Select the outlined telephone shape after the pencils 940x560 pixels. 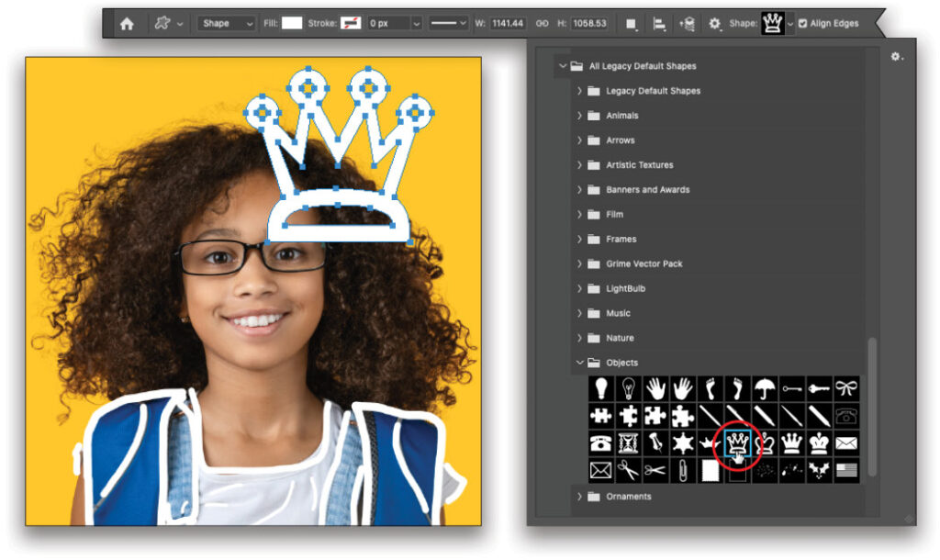845,416
